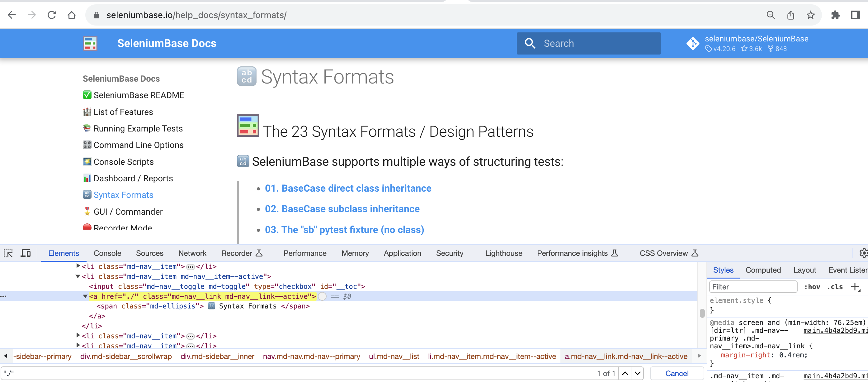Viewport: 868px width, 382px height.
Task: Switch to the Console tab in DevTools
Action: coord(107,253)
